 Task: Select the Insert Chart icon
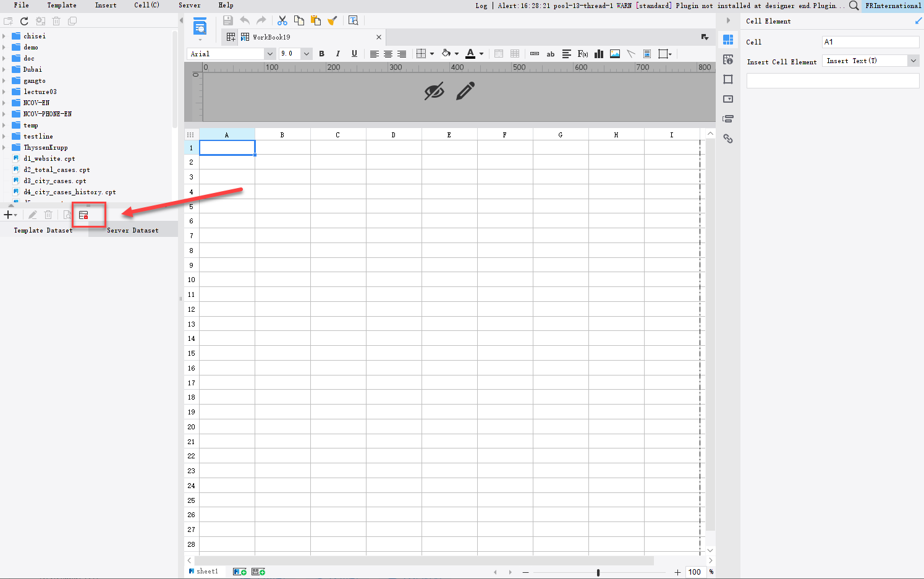pyautogui.click(x=599, y=54)
